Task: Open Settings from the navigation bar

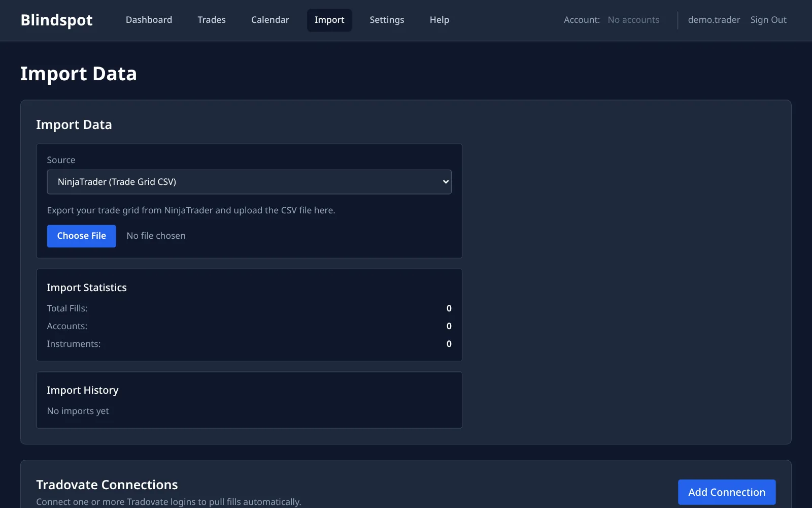Action: pyautogui.click(x=387, y=20)
